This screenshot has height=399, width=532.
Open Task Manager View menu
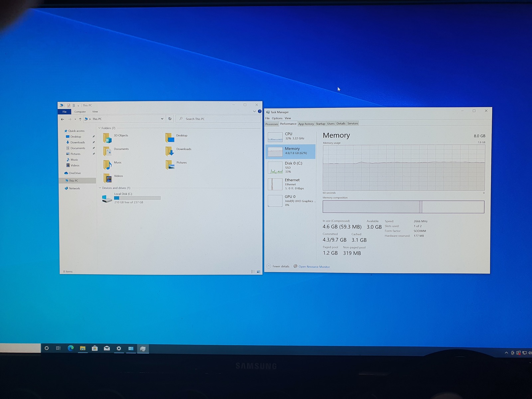(288, 118)
